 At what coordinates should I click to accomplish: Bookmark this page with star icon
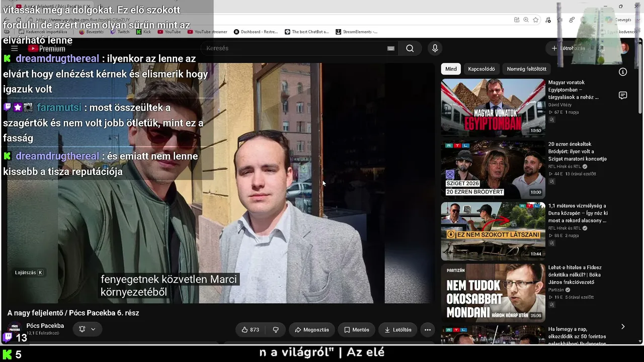(536, 20)
